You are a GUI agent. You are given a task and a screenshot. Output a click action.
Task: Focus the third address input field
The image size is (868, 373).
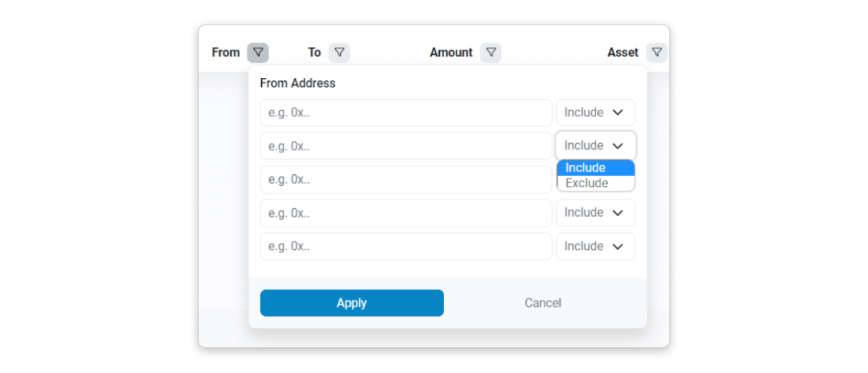pos(406,179)
